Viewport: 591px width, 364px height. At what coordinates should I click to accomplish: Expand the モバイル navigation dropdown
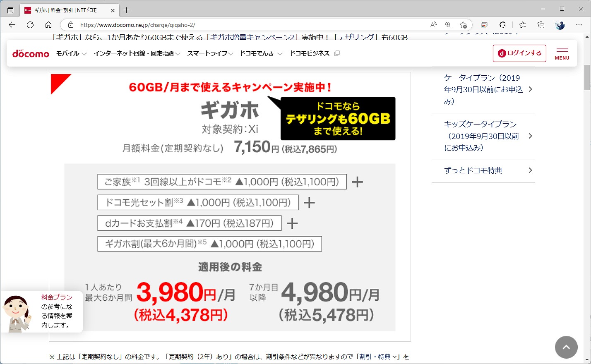(70, 53)
